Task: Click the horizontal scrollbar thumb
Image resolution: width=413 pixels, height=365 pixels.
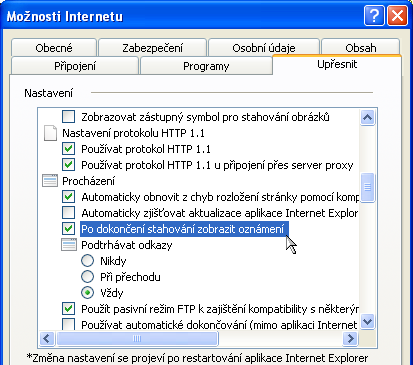Action: coord(137,339)
